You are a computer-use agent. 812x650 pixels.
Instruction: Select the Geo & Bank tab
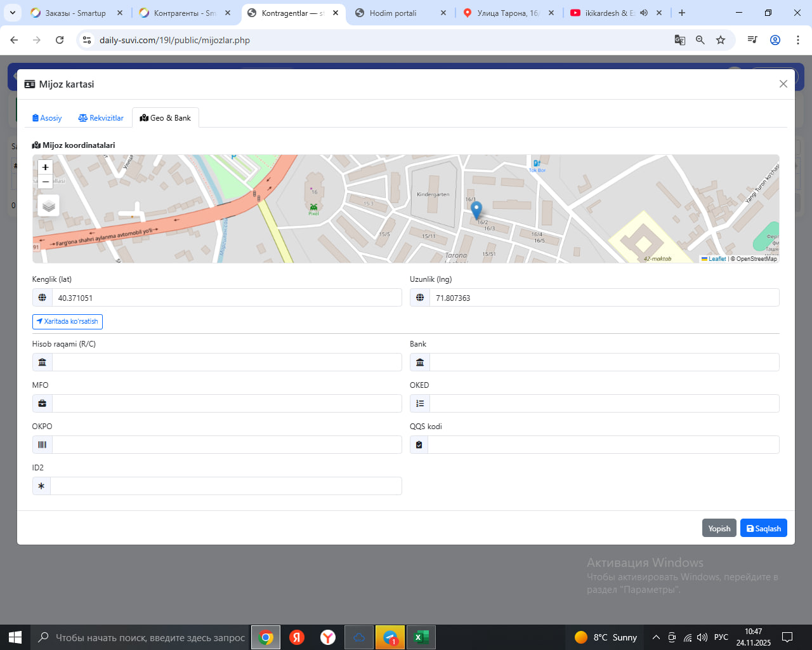coord(166,118)
